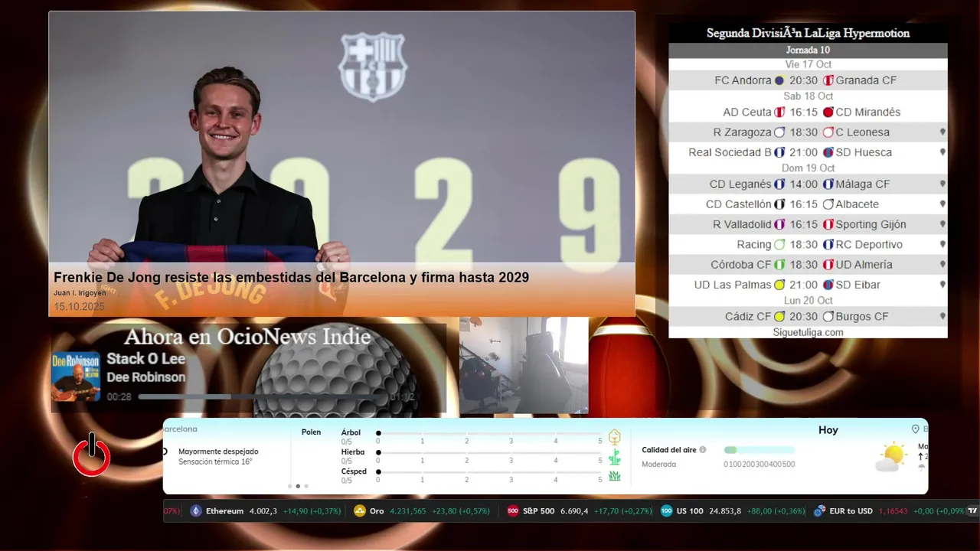
Task: Click the RC Deportivo team name
Action: click(x=869, y=244)
